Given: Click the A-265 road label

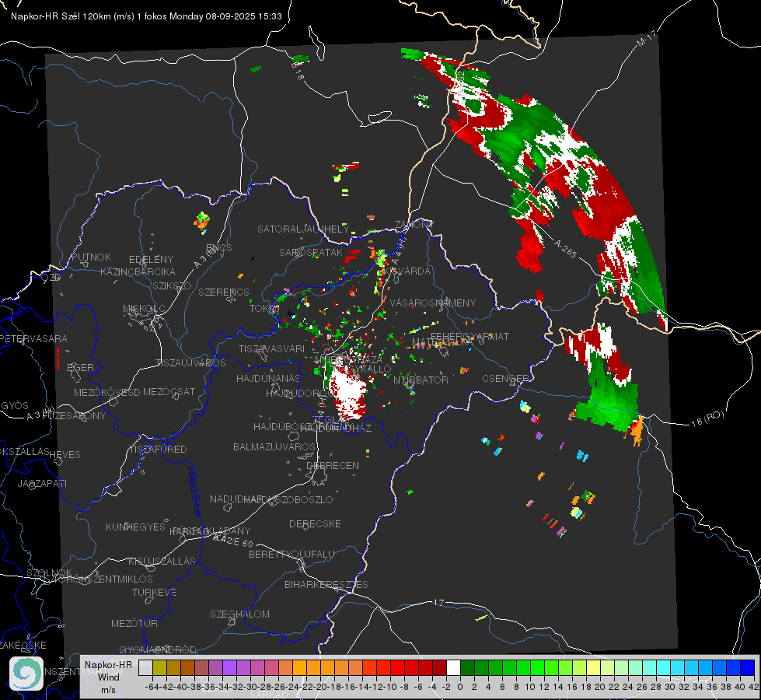Looking at the screenshot, I should [565, 249].
